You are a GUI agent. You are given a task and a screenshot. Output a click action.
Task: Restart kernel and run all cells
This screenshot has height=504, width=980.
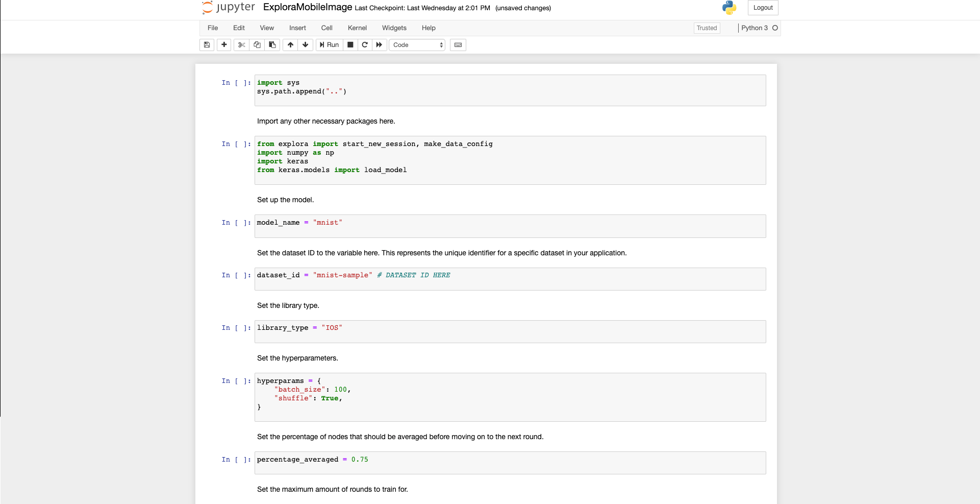(379, 45)
